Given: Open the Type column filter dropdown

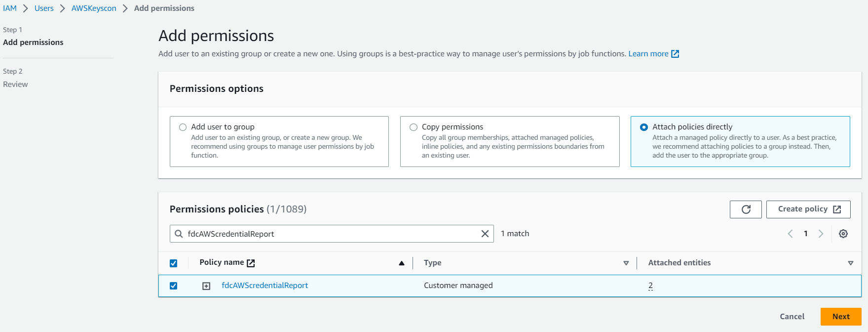Looking at the screenshot, I should pos(626,263).
